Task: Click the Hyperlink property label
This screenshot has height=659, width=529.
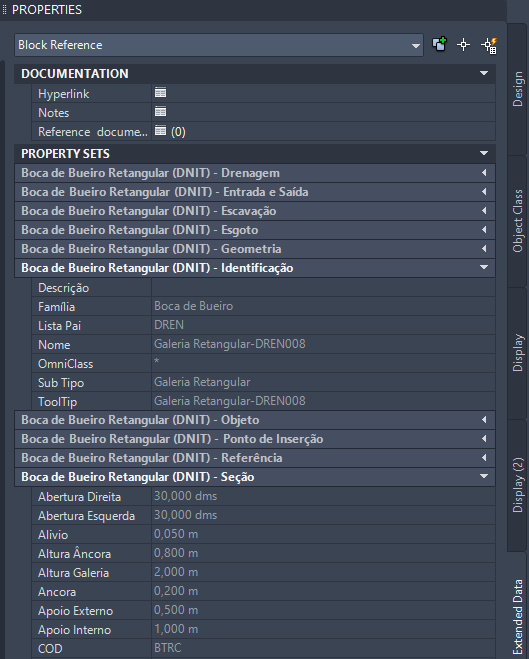Action: (x=63, y=94)
